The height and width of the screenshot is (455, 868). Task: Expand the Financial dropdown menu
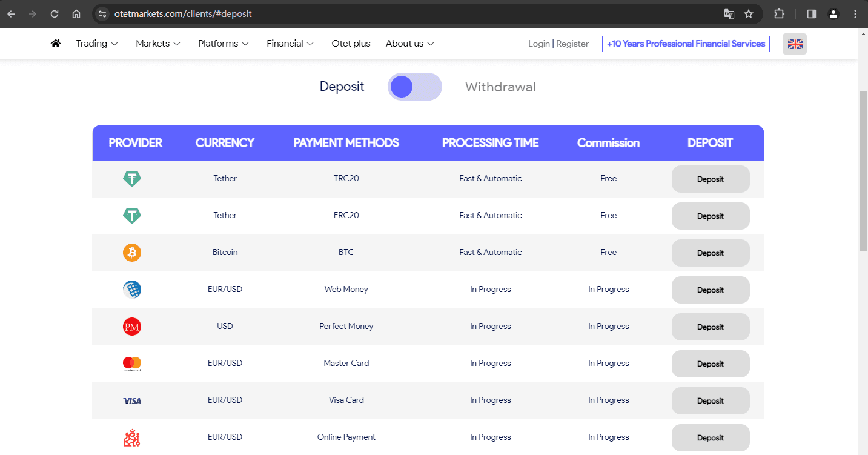coord(290,44)
